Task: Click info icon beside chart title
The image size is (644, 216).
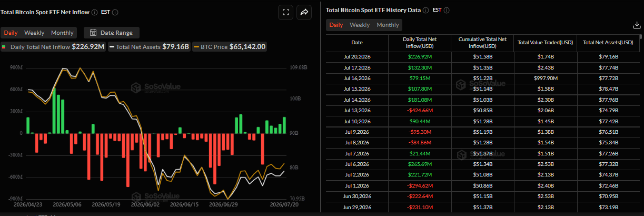Action: click(94, 12)
